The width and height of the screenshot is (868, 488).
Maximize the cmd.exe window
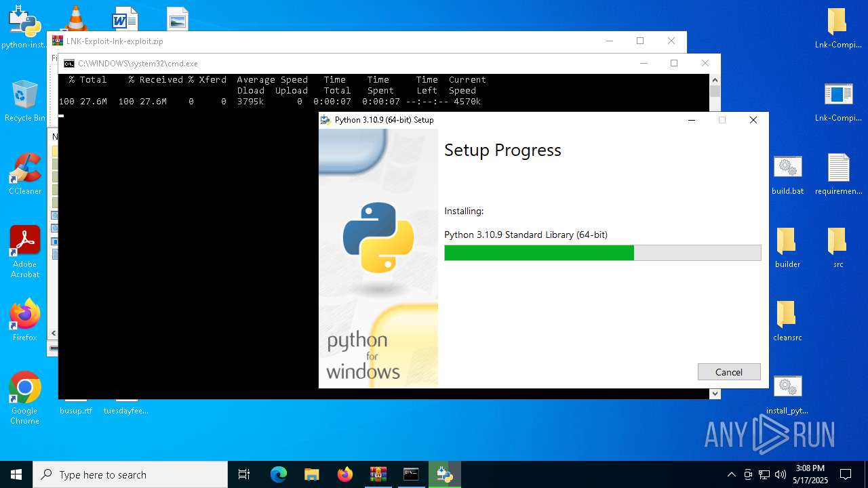coord(674,63)
